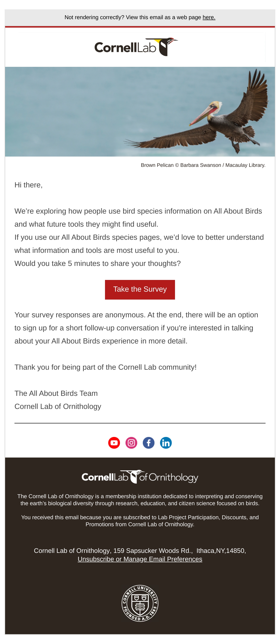The width and height of the screenshot is (280, 644).
Task: Click 'Would you take 5 minutes' sentence
Action: click(x=97, y=264)
